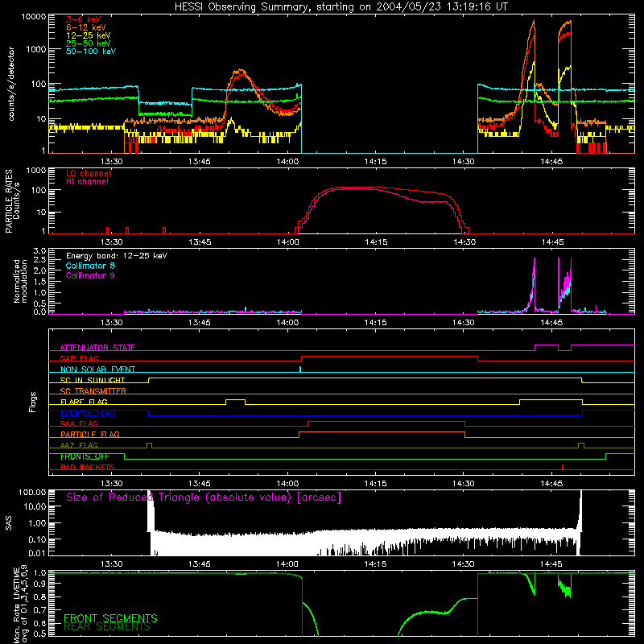The height and width of the screenshot is (644, 644).
Task: Select the 25-50 keV legend label
Action: pyautogui.click(x=88, y=43)
